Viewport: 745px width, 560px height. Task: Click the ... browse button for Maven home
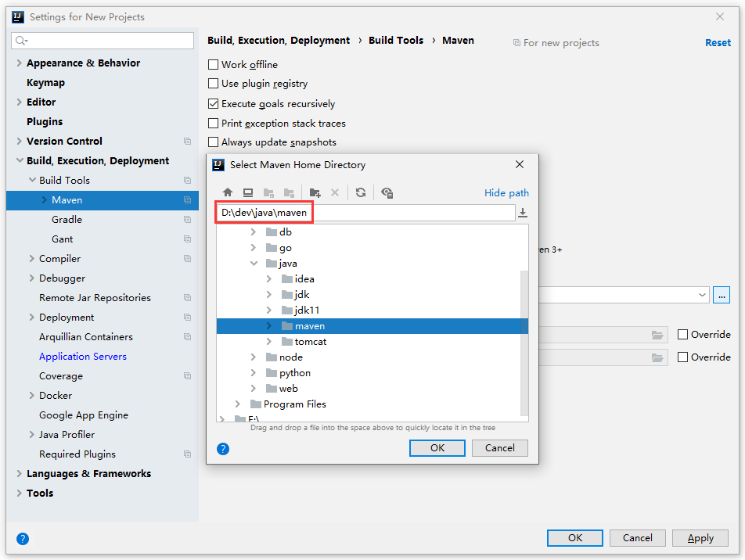coord(722,296)
